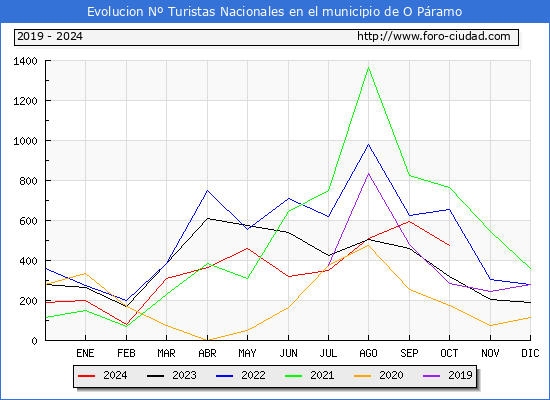The width and height of the screenshot is (550, 400).
Task: Click the 200 y-axis value
Action: pyautogui.click(x=28, y=301)
